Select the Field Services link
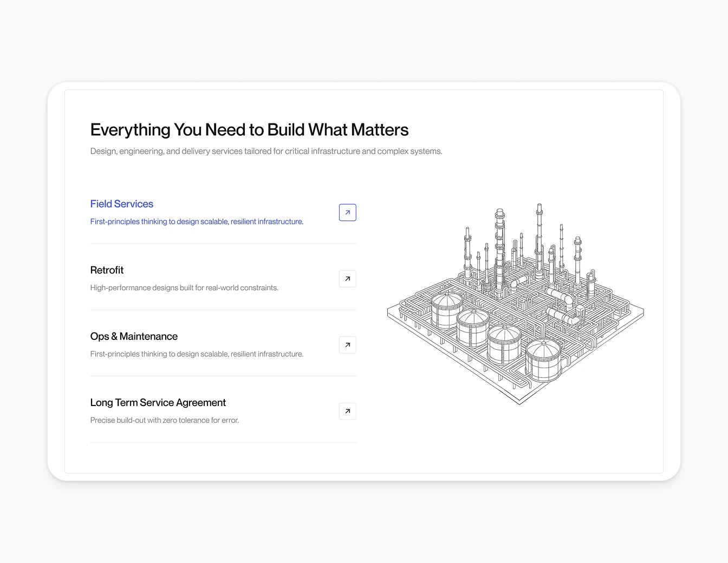Viewport: 728px width, 563px height. (x=121, y=204)
